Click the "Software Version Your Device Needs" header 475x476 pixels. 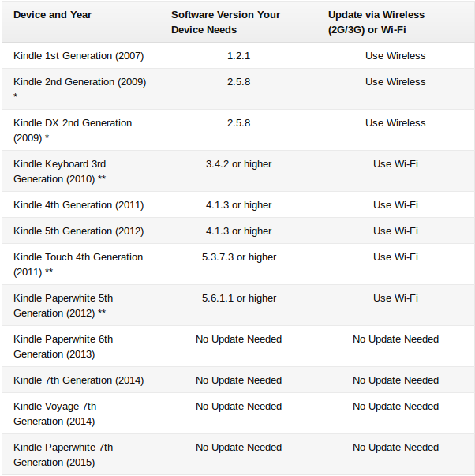[x=226, y=22]
